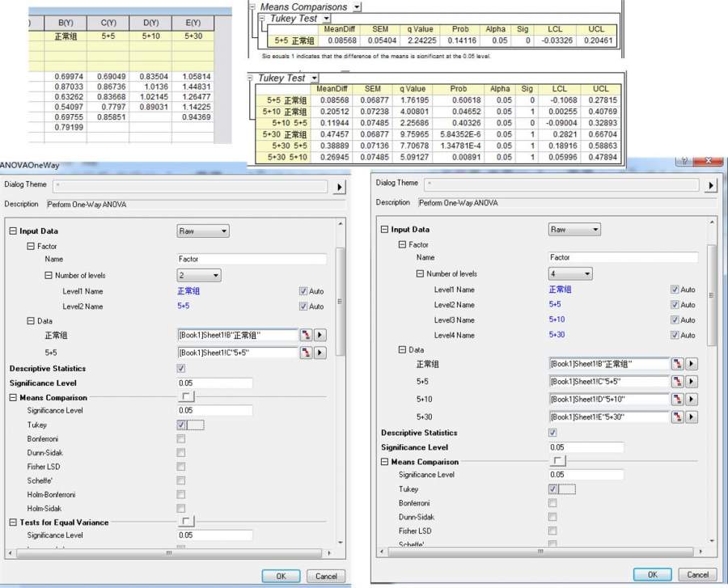Tick the Holm-Sidak checkbox
Screen dimensions: 728x588
pos(181,509)
